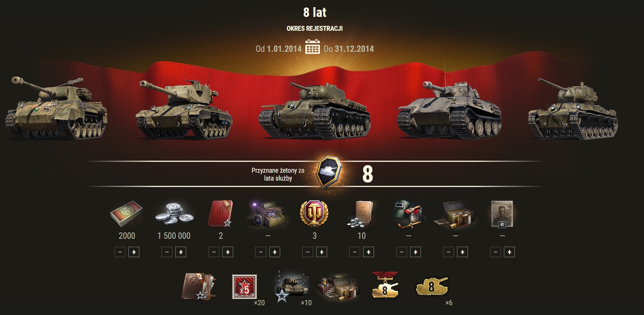Increase bonds amount with plus under 2000
The width and height of the screenshot is (644, 315).
click(x=134, y=252)
